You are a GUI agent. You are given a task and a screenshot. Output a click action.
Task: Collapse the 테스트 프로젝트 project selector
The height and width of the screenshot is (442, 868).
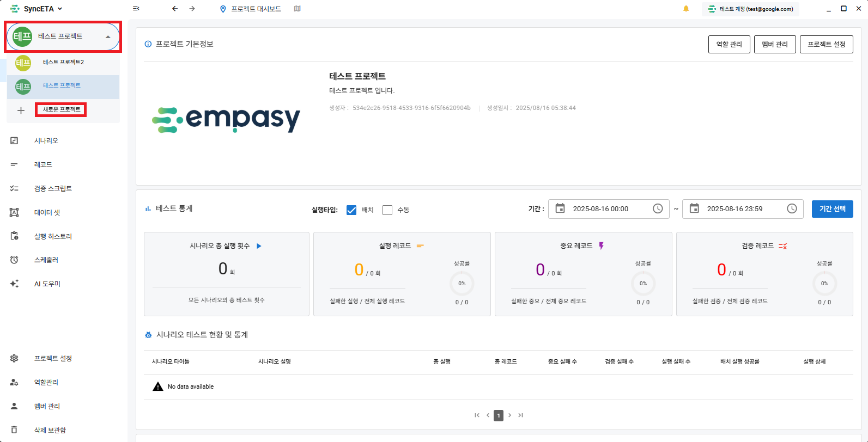click(63, 36)
